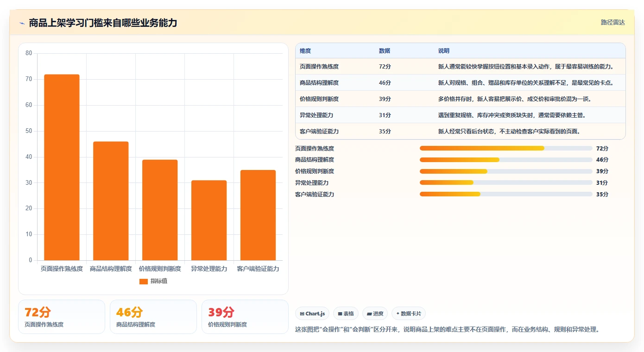Click the 客户端验证能力 35分 progress bar
Screen dimensions: 644x352
point(506,194)
